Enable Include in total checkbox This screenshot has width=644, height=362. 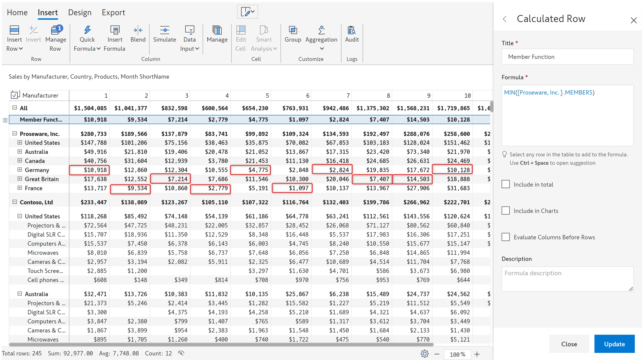(x=505, y=184)
